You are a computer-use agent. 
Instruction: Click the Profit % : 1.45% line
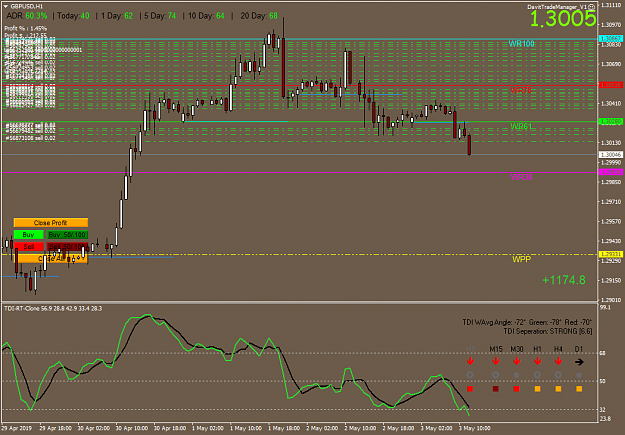point(26,29)
